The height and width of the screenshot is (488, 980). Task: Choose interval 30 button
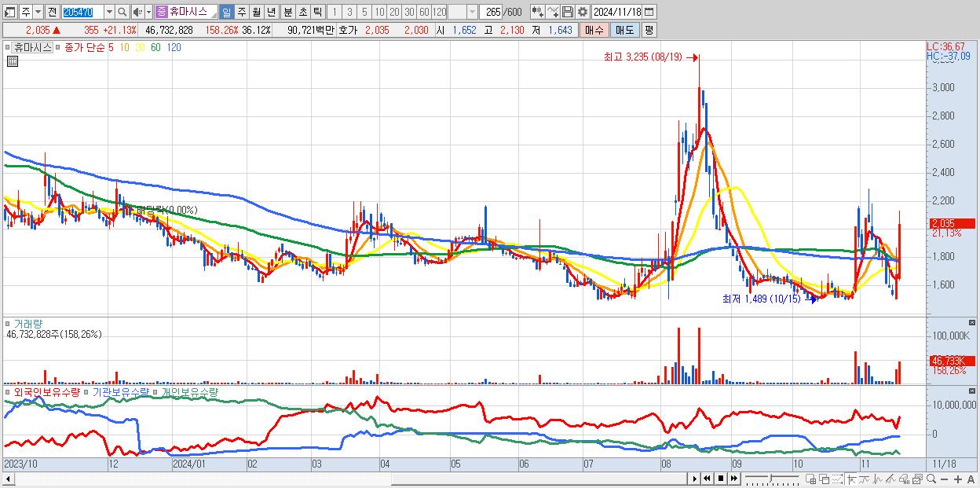pos(409,12)
